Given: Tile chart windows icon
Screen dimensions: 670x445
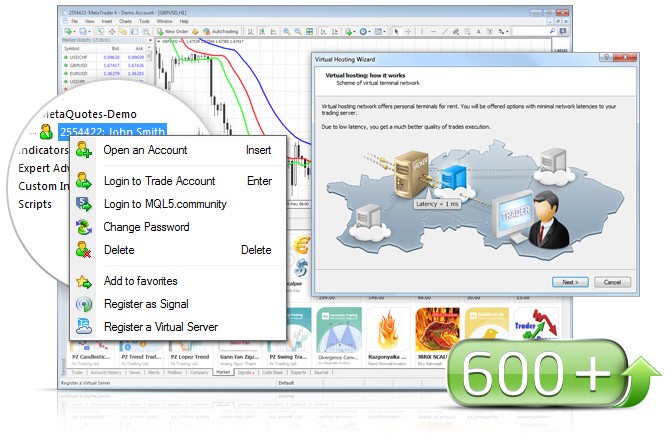Looking at the screenshot, I should pyautogui.click(x=309, y=32).
